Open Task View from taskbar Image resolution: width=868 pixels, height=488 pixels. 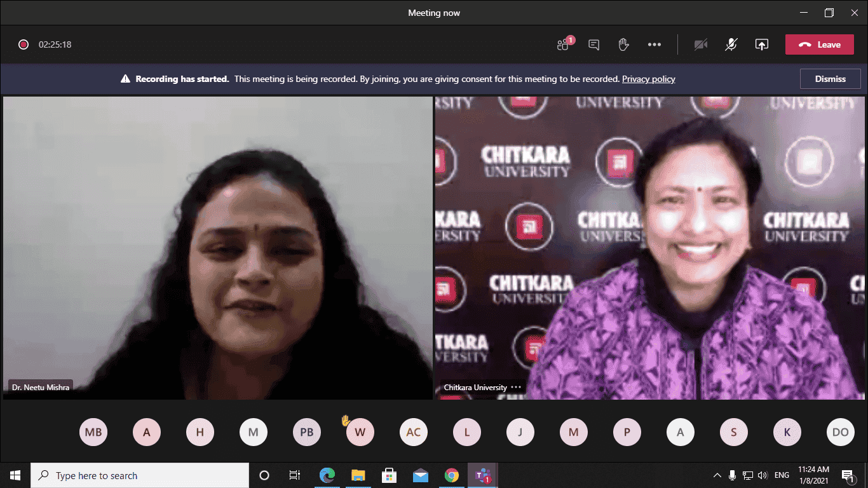pos(295,475)
